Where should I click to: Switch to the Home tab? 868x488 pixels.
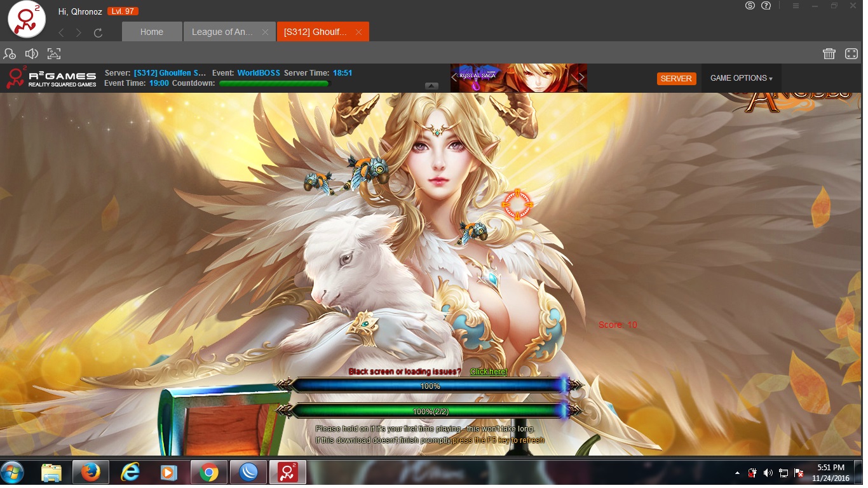click(x=151, y=32)
